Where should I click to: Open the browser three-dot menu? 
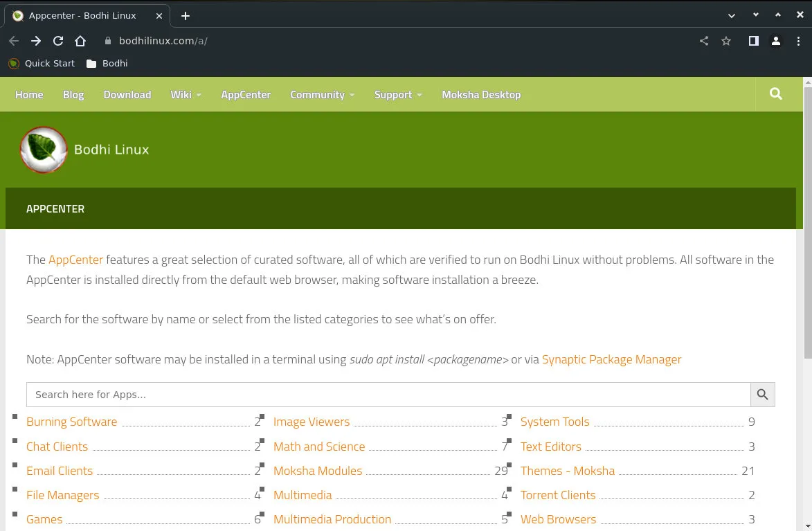click(798, 41)
